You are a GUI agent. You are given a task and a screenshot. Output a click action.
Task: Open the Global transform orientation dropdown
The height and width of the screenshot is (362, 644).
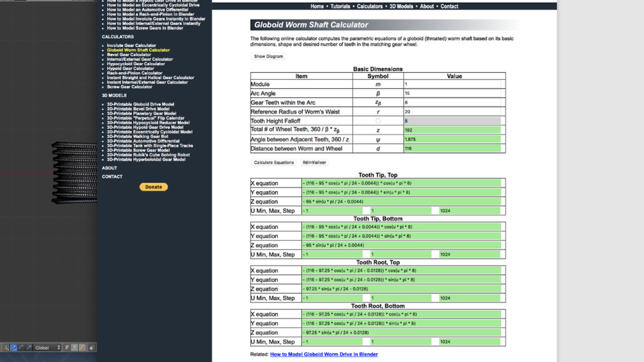tap(47, 348)
